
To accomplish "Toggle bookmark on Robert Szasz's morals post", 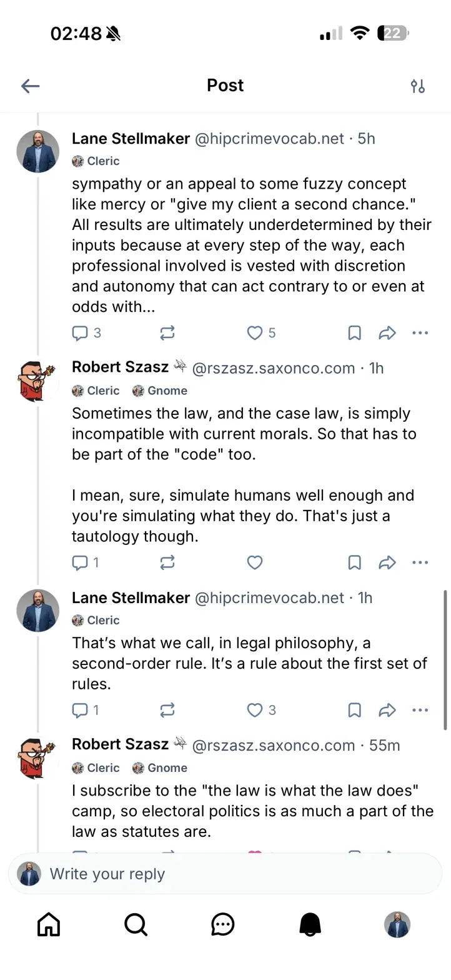I will point(354,562).
